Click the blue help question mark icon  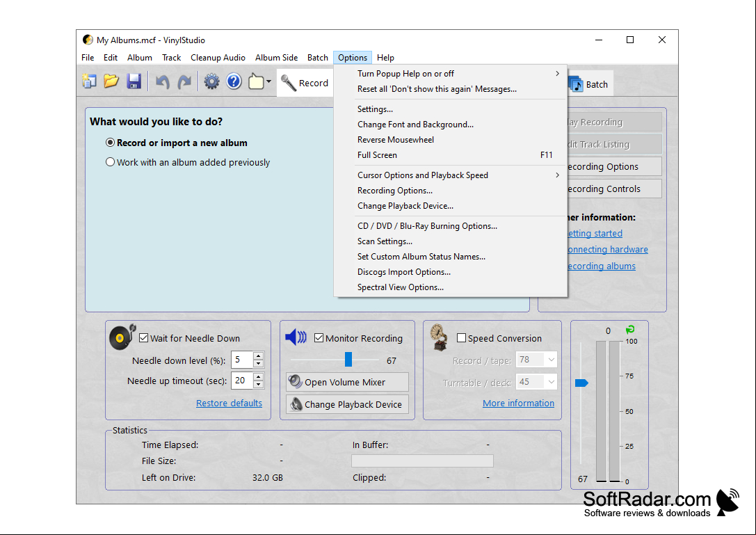coord(234,81)
